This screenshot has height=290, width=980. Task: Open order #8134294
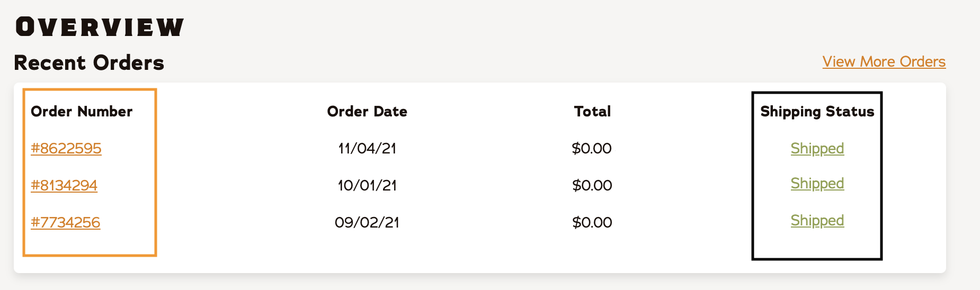[x=64, y=185]
